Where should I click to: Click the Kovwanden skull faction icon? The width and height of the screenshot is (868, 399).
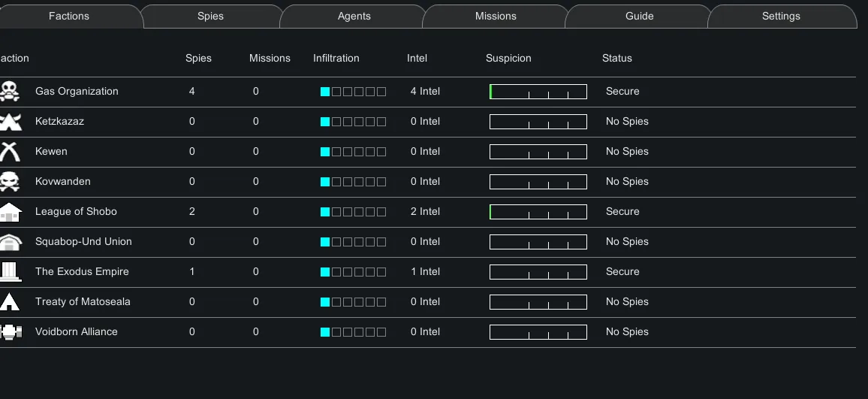pyautogui.click(x=9, y=182)
